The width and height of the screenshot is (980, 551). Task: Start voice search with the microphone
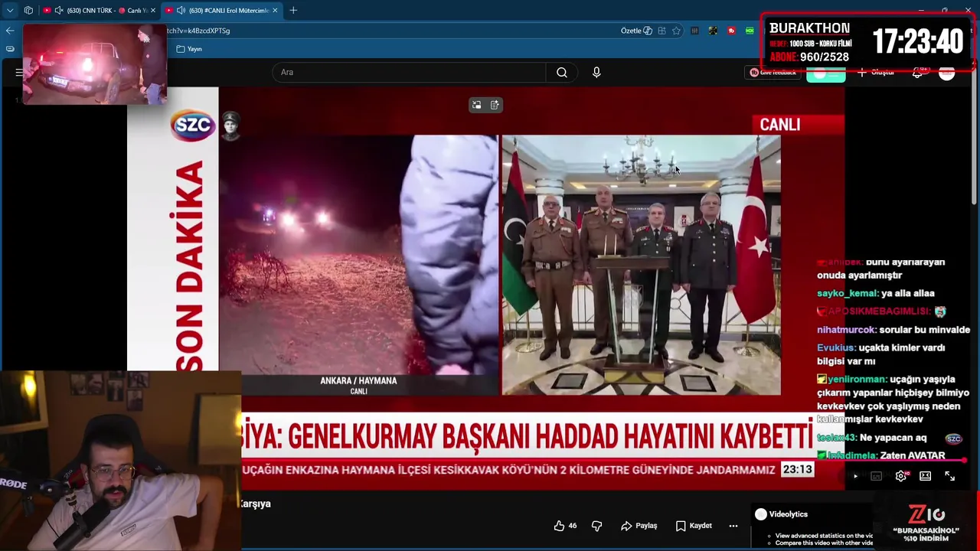(596, 73)
